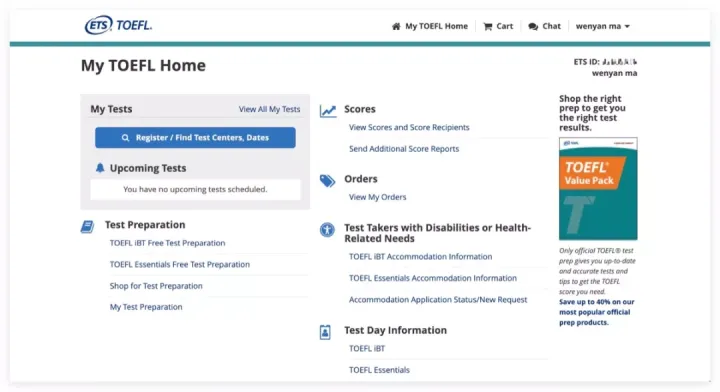Click the magnifier icon in Register button
This screenshot has height=392, width=720.
[125, 138]
